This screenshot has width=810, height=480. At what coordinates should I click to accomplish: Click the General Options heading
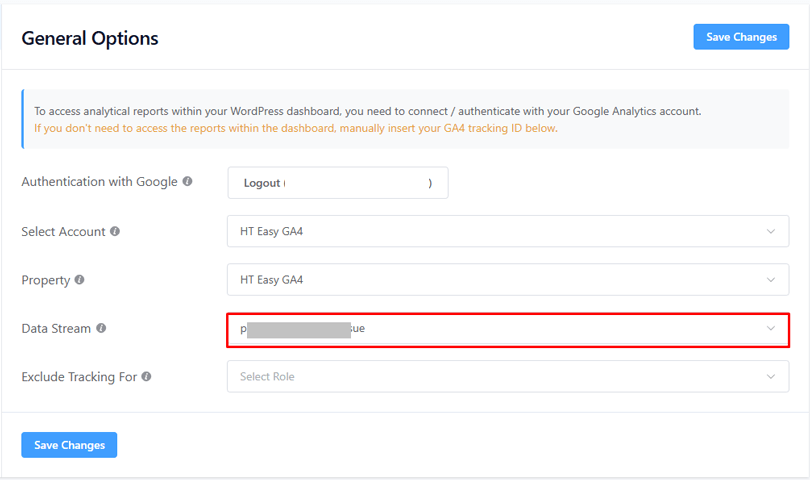pyautogui.click(x=90, y=39)
